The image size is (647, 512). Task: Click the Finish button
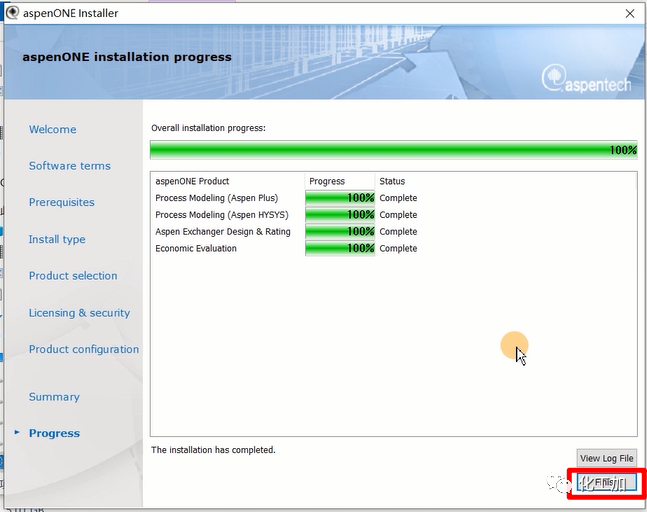(x=607, y=484)
